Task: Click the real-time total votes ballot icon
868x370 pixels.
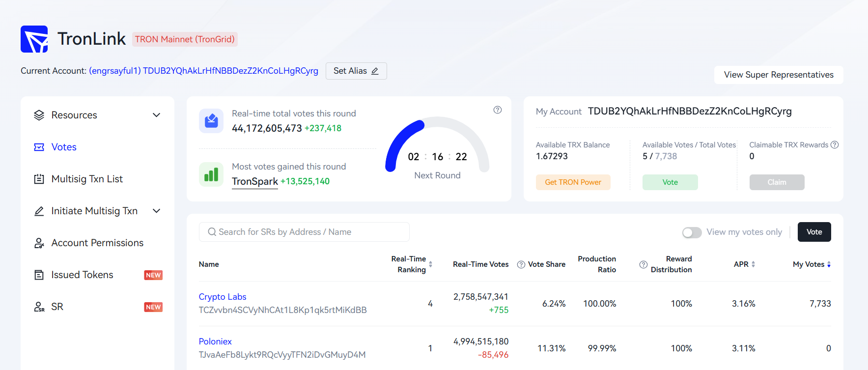Action: pyautogui.click(x=211, y=120)
